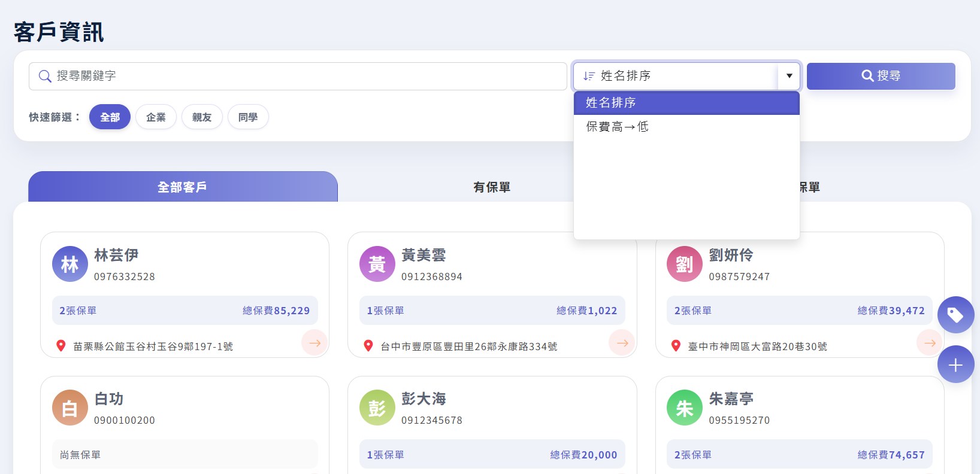Open 黃美雲 card arrow button

[x=622, y=343]
